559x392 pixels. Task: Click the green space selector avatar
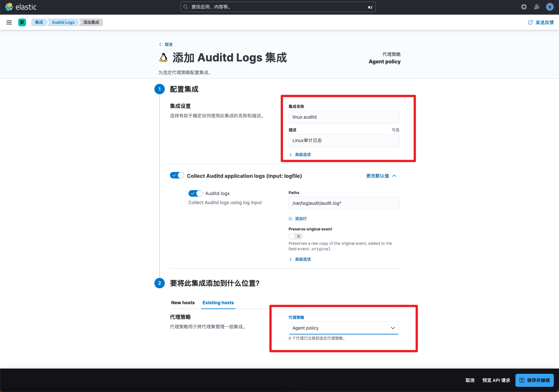[22, 22]
